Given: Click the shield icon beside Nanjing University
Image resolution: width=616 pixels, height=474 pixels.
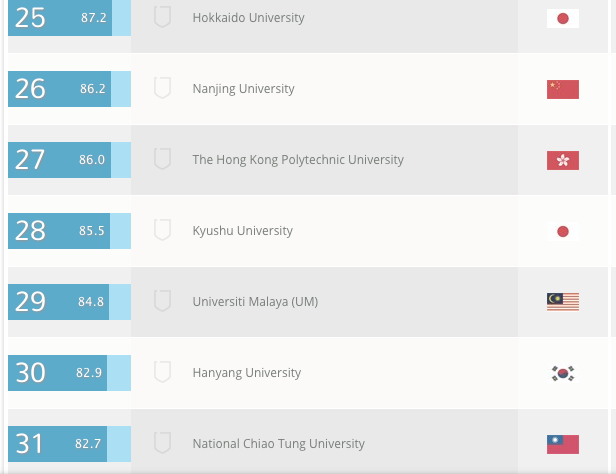Looking at the screenshot, I should click(x=162, y=88).
